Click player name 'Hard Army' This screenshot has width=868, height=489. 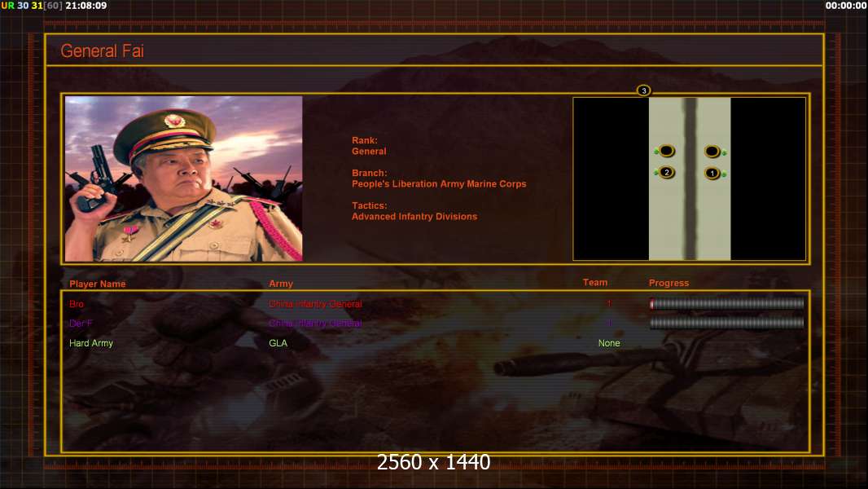tap(90, 343)
